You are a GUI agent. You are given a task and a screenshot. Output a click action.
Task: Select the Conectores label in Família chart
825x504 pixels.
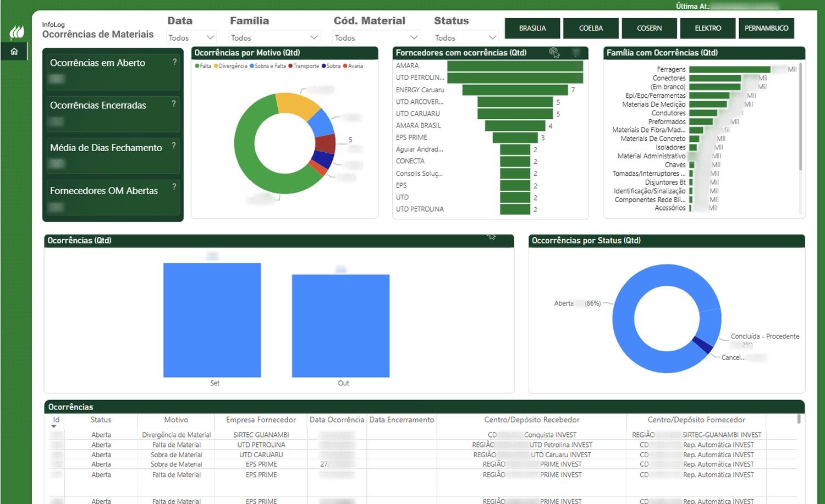click(669, 78)
